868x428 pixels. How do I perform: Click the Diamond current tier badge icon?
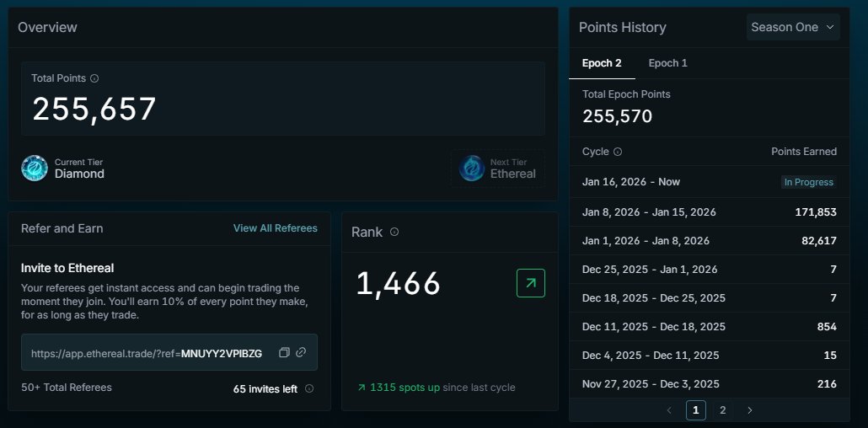tap(35, 169)
